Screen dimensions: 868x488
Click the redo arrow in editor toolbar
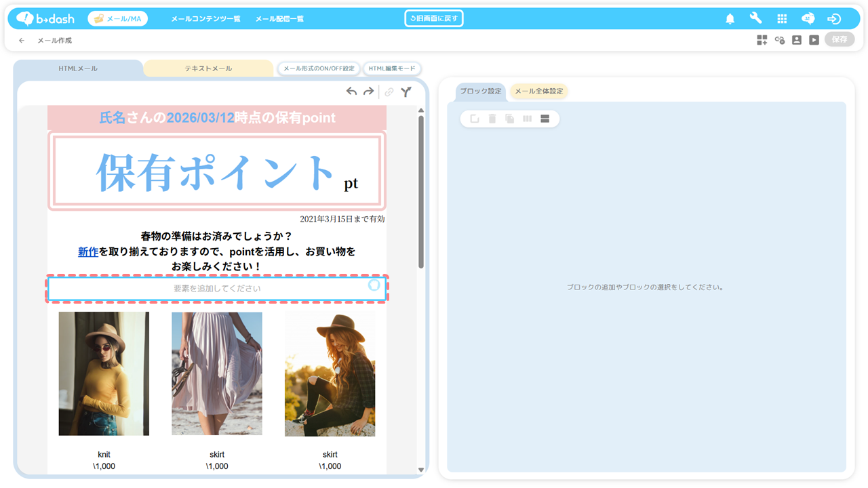368,91
